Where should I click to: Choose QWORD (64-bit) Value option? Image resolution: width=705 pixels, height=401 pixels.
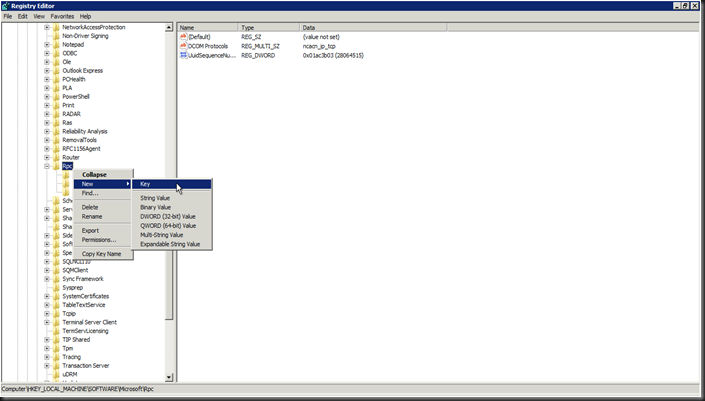click(x=171, y=226)
